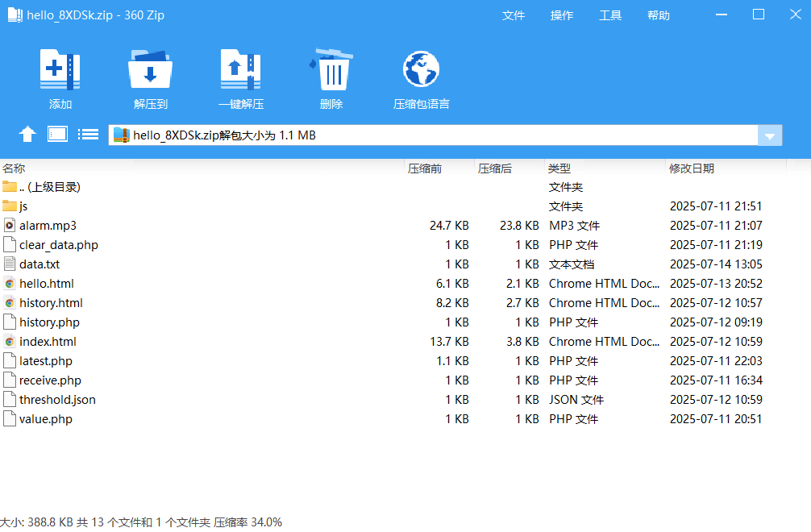Click the history.html Chrome icon
The width and height of the screenshot is (811, 532).
coord(10,303)
